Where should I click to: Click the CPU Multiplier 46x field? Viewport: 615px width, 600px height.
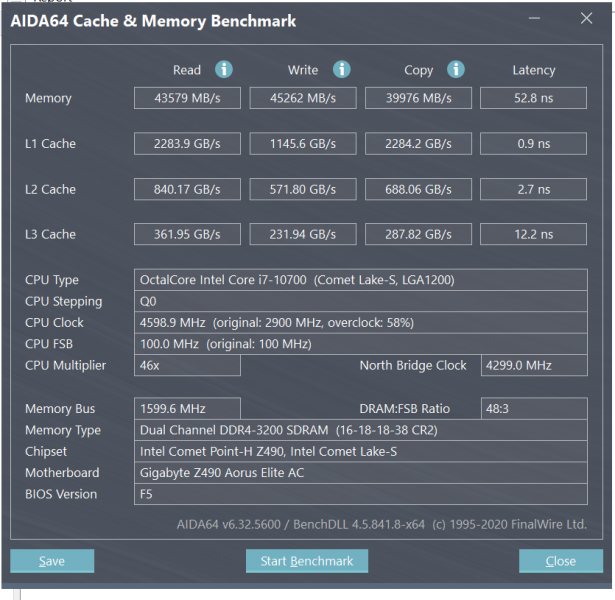point(187,366)
